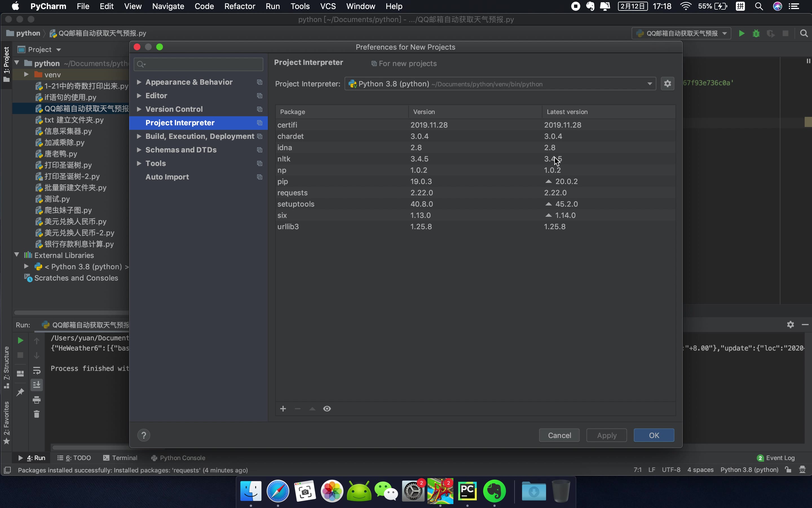The image size is (812, 508).
Task: Click the up stack trace arrow icon
Action: [x=37, y=340]
